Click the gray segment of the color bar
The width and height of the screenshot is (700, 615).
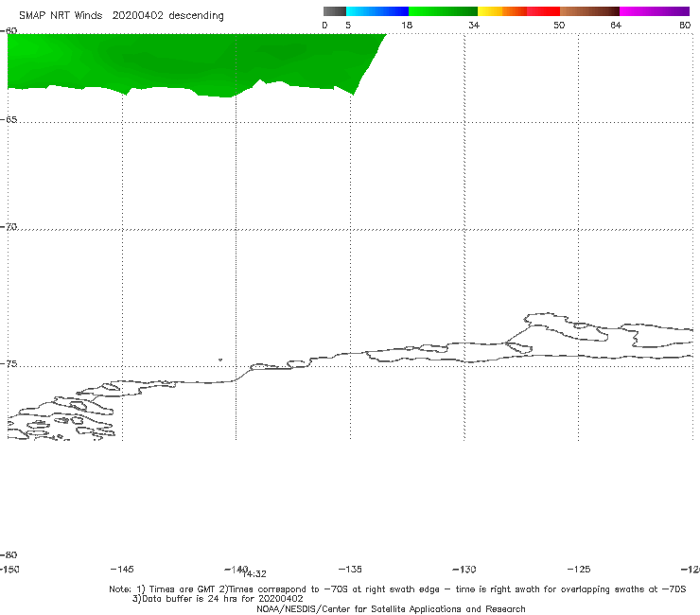click(334, 11)
